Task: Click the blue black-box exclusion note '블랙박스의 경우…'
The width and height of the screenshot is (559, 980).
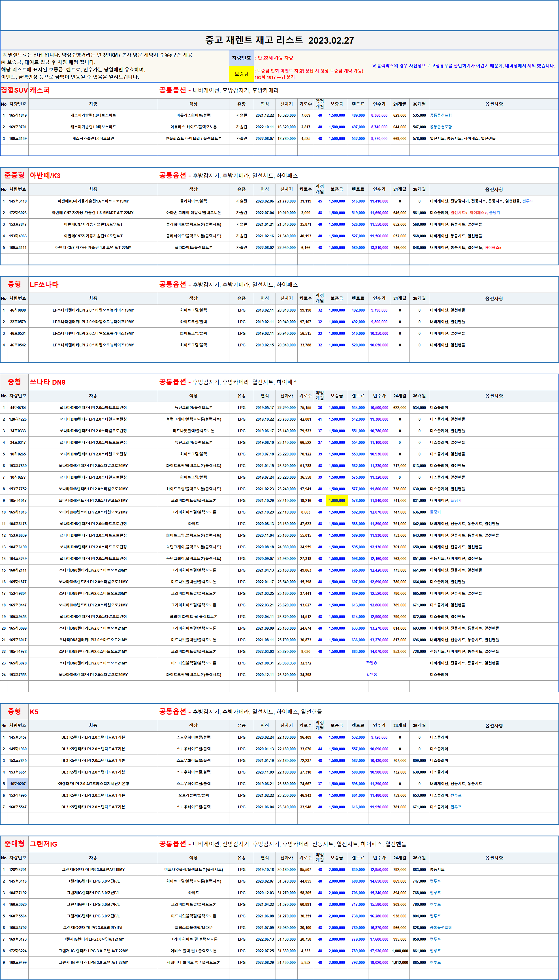Action: pos(463,66)
